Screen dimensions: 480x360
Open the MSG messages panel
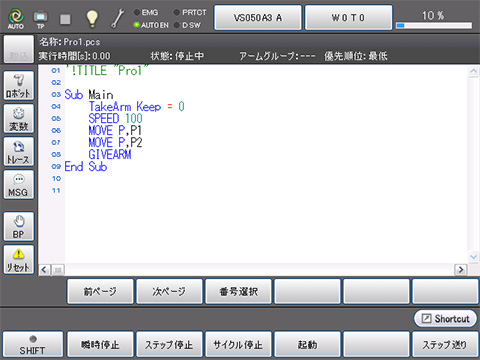tap(19, 185)
